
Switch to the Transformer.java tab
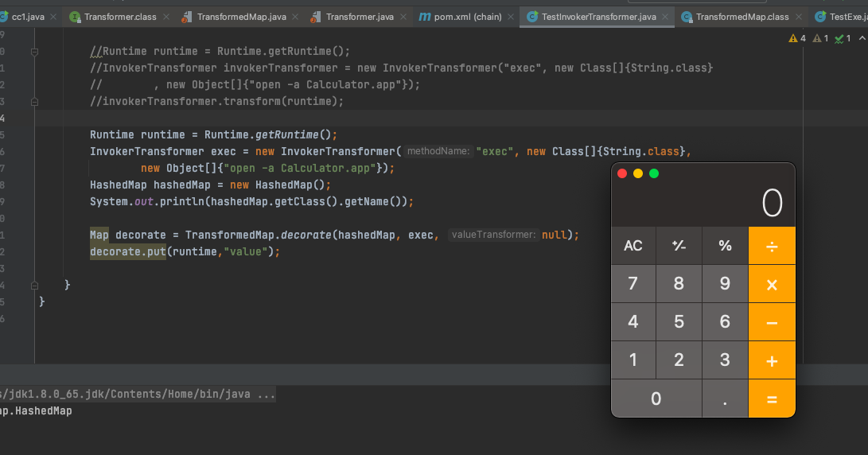(360, 17)
